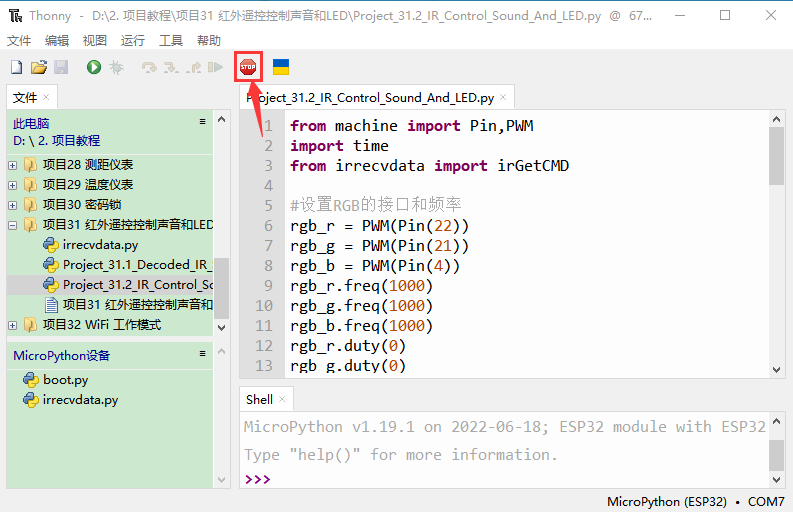Viewport: 793px width, 512px height.
Task: Expand the 项目32 WiFi 工作模式 folder
Action: [12, 325]
